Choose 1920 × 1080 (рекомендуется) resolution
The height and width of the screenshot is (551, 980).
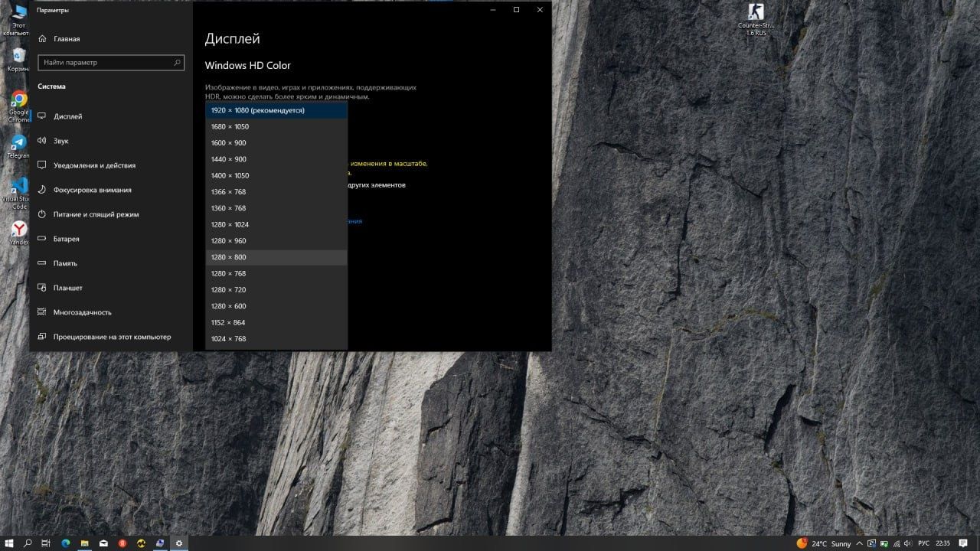coord(276,110)
